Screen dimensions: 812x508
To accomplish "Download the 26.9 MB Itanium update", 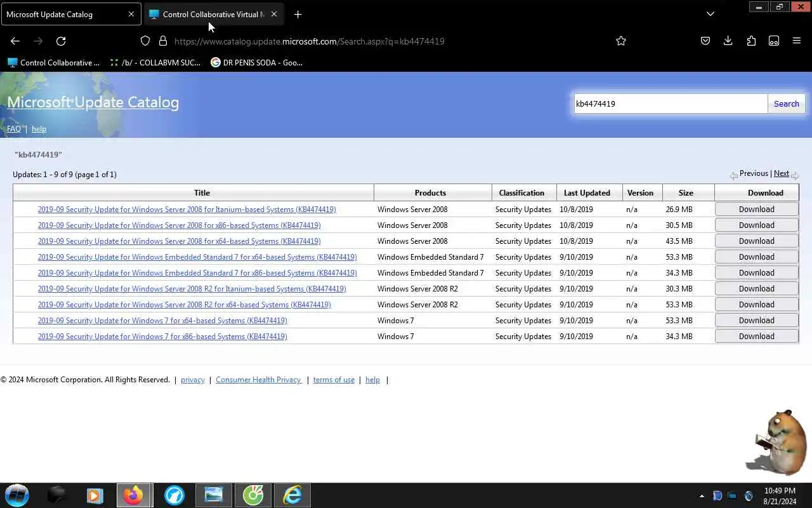I will click(x=756, y=209).
